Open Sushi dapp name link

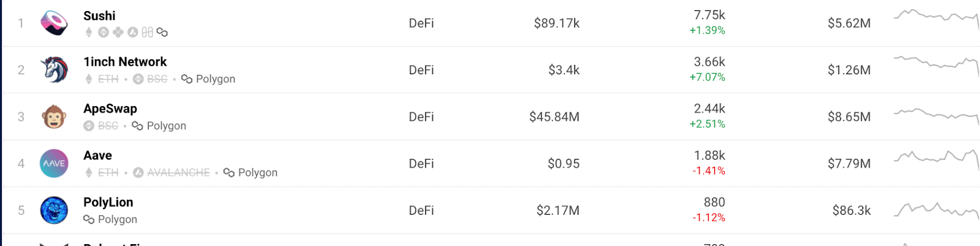[99, 16]
